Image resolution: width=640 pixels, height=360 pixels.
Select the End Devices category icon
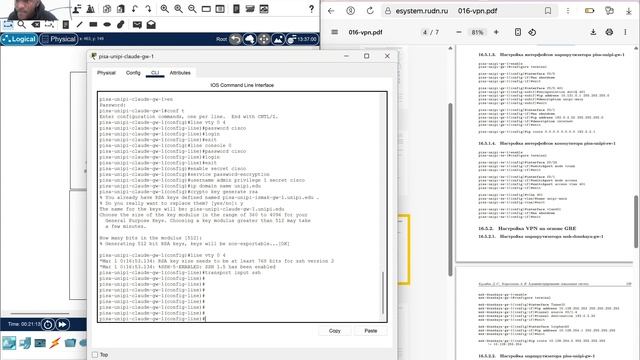(25, 343)
